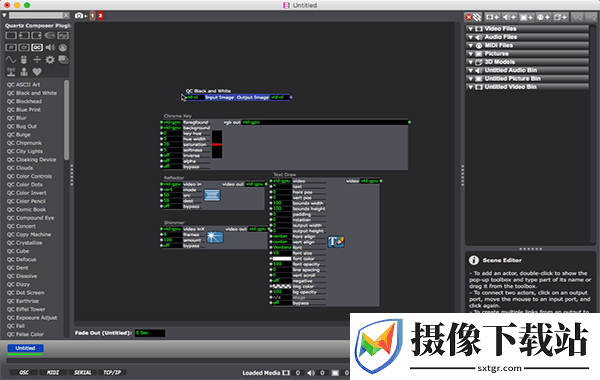Open the font color swatch in Text Draw

(282, 259)
